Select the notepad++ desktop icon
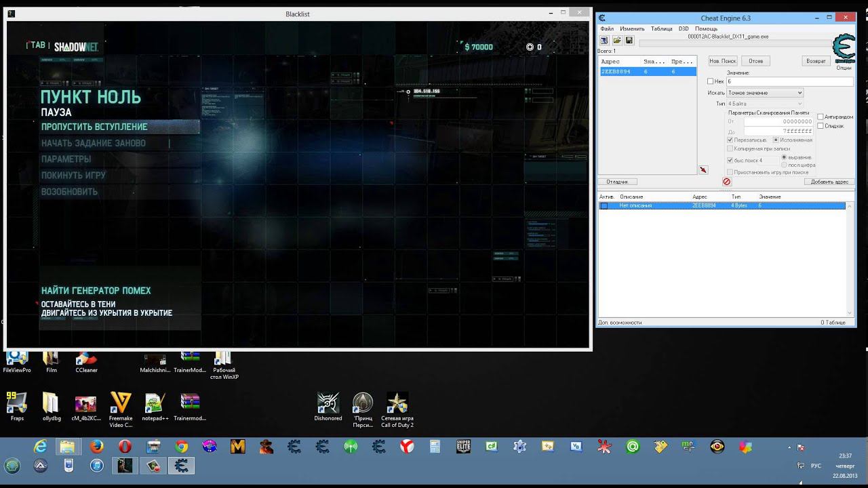The width and height of the screenshot is (868, 488). click(x=155, y=407)
